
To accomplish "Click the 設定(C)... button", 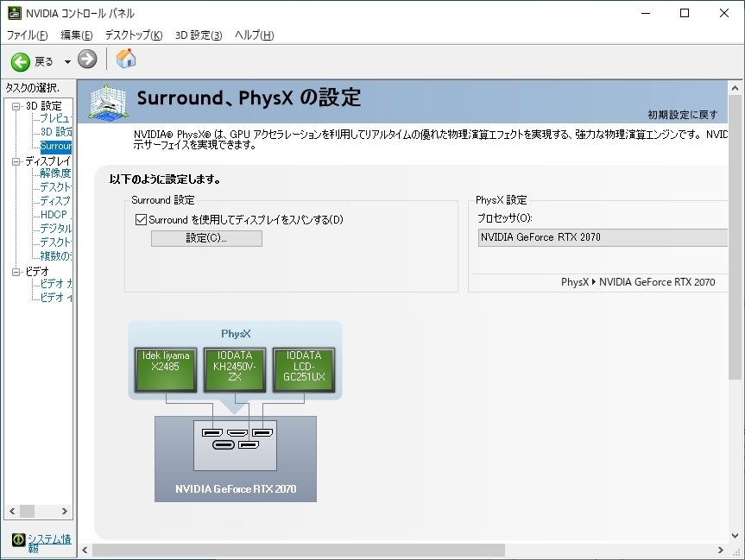I will (x=206, y=238).
